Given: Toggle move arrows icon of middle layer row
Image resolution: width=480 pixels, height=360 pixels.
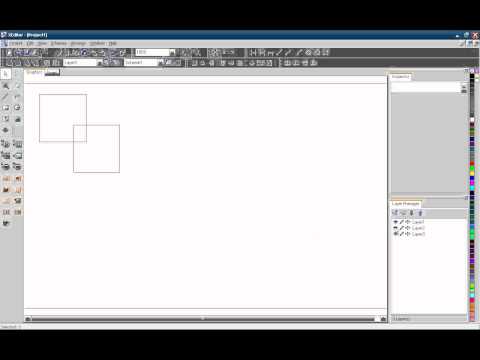Looking at the screenshot, I should click(x=407, y=228).
